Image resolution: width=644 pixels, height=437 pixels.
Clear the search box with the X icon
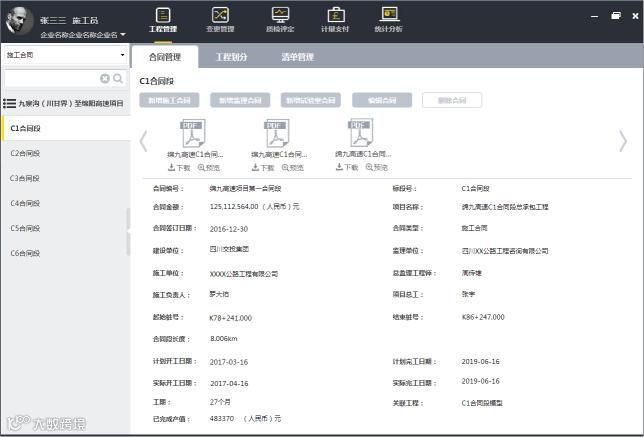tap(105, 78)
